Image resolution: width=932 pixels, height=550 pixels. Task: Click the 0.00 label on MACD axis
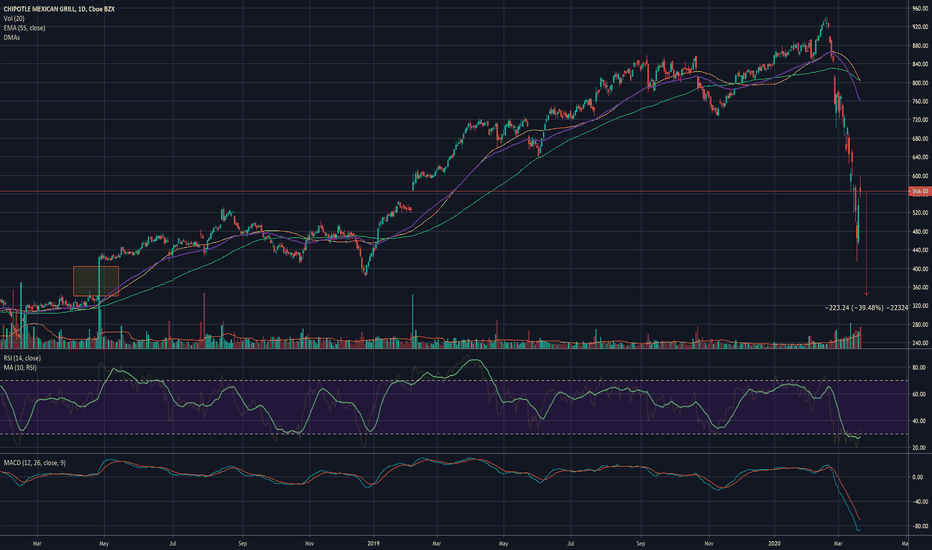(918, 477)
